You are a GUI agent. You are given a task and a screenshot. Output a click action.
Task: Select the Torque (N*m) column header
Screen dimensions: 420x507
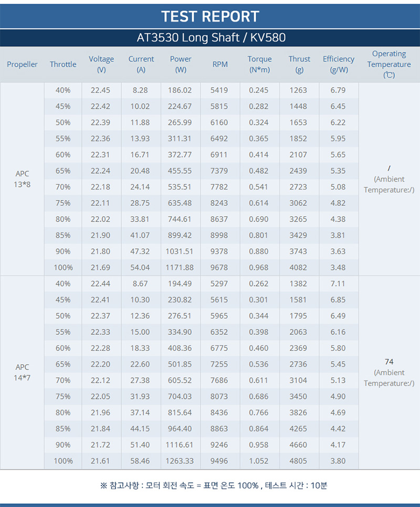(x=260, y=65)
